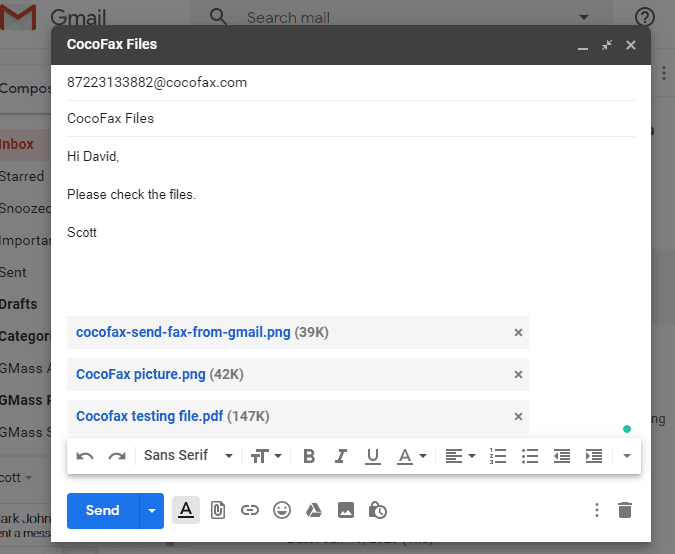This screenshot has height=554, width=675.
Task: Click the attach files paperclip icon
Action: (218, 510)
